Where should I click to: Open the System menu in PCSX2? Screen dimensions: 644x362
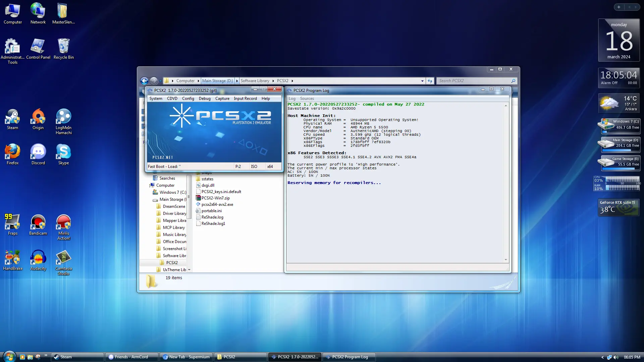[156, 99]
